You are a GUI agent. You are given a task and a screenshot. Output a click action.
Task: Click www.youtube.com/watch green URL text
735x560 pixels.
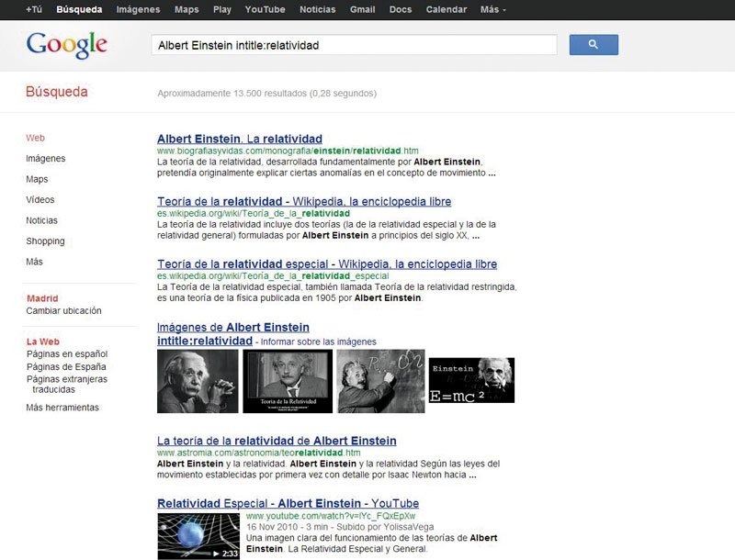click(331, 516)
